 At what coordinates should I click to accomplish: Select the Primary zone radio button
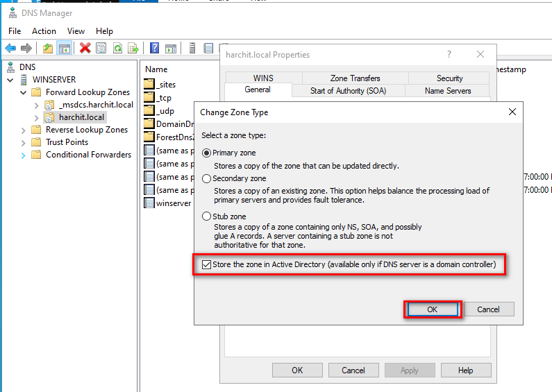coord(206,153)
